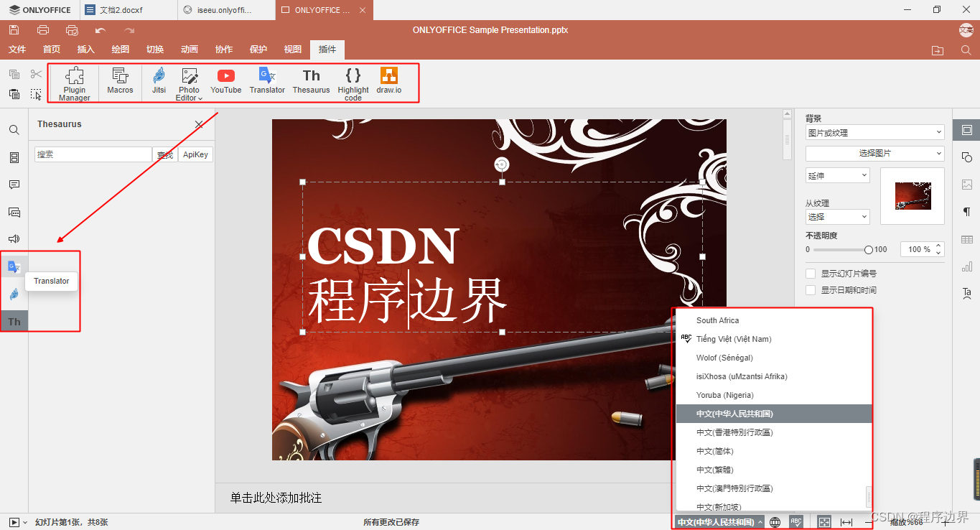This screenshot has height=530, width=980.
Task: Open Translator from the left sidebar
Action: coord(14,267)
